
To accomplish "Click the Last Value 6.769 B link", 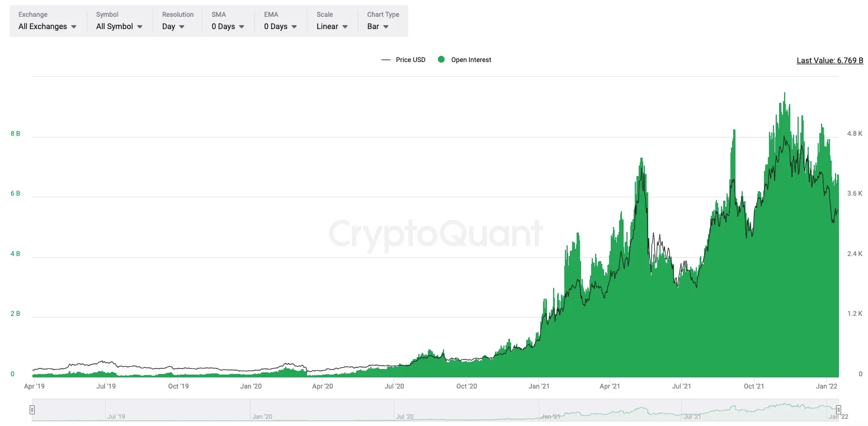I will [x=830, y=60].
